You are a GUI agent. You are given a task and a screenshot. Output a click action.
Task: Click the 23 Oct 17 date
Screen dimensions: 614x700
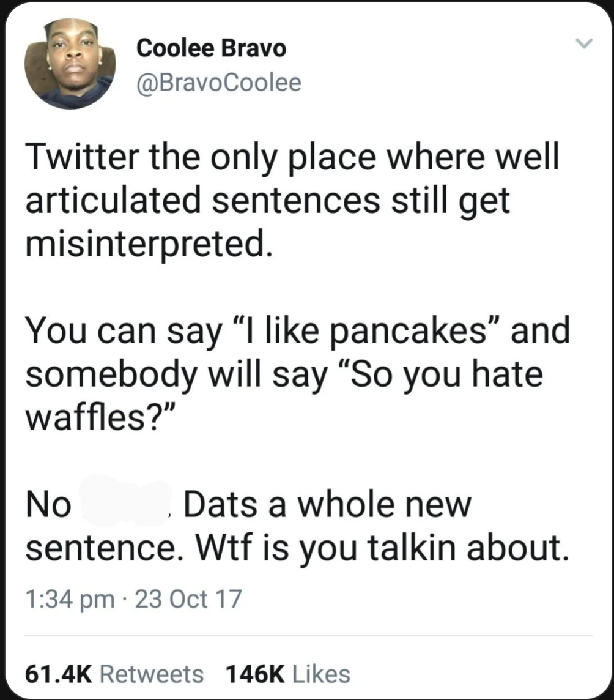pyautogui.click(x=189, y=599)
